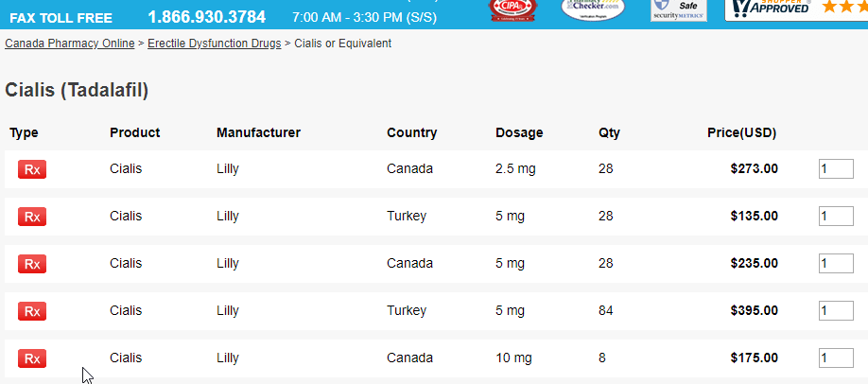Image resolution: width=868 pixels, height=384 pixels.
Task: Go to Erectile Dysfunction Drugs breadcrumb
Action: (x=215, y=44)
